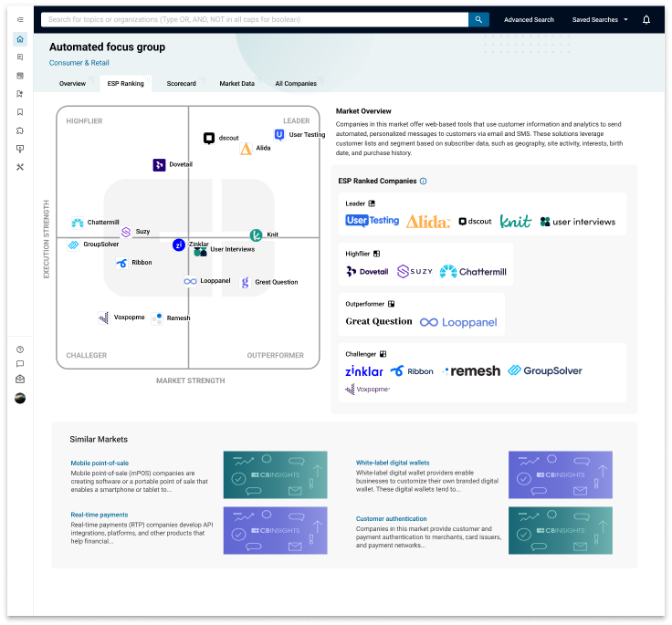
Task: Switch to the ESP Ranking tab
Action: tap(126, 84)
